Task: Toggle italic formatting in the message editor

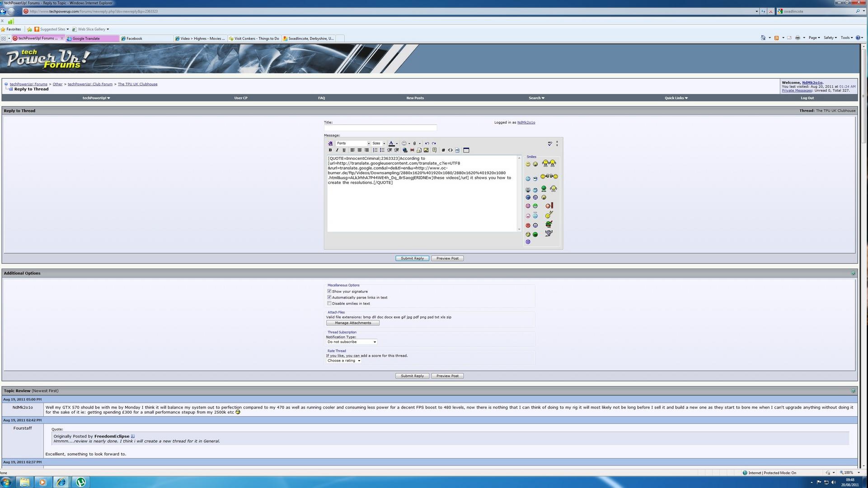Action: (x=337, y=150)
